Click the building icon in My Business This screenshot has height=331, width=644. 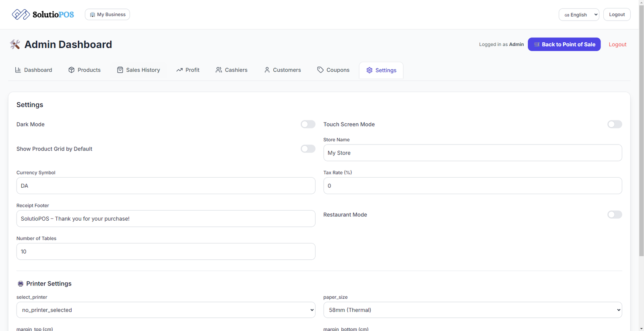click(x=93, y=14)
